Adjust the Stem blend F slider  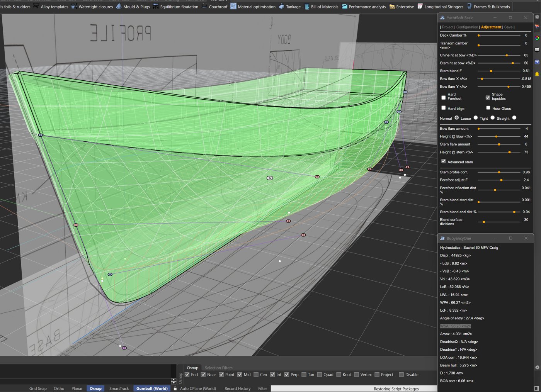[x=499, y=71]
